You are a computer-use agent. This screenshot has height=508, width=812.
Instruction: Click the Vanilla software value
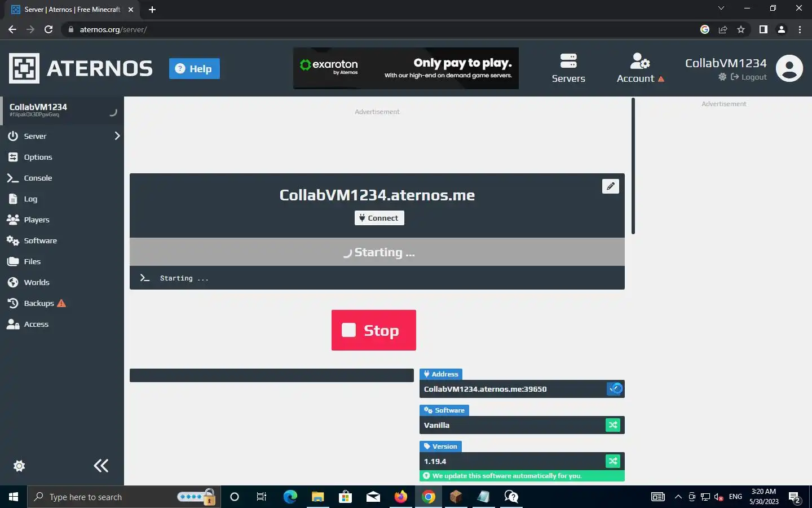pos(437,425)
